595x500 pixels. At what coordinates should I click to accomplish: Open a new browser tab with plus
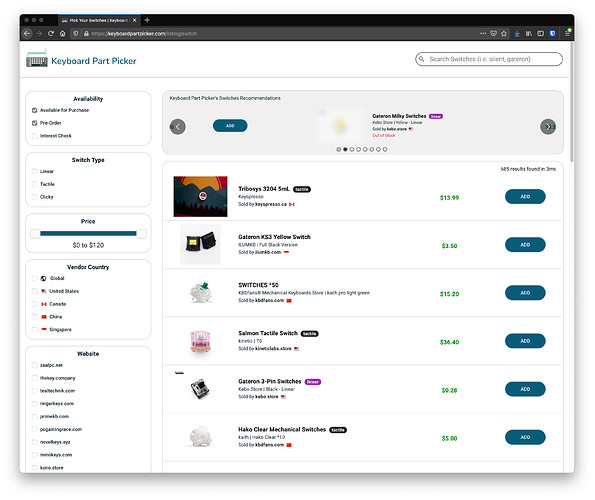point(147,20)
